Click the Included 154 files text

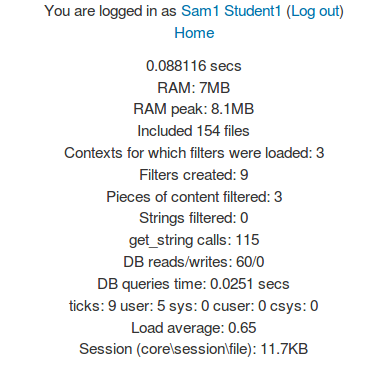[193, 131]
